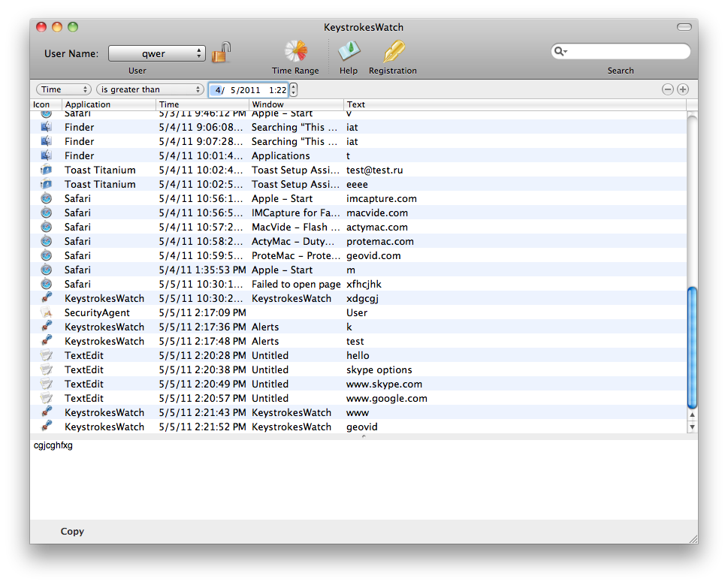
Task: Open the Time Range toolbar icon
Action: (x=295, y=52)
